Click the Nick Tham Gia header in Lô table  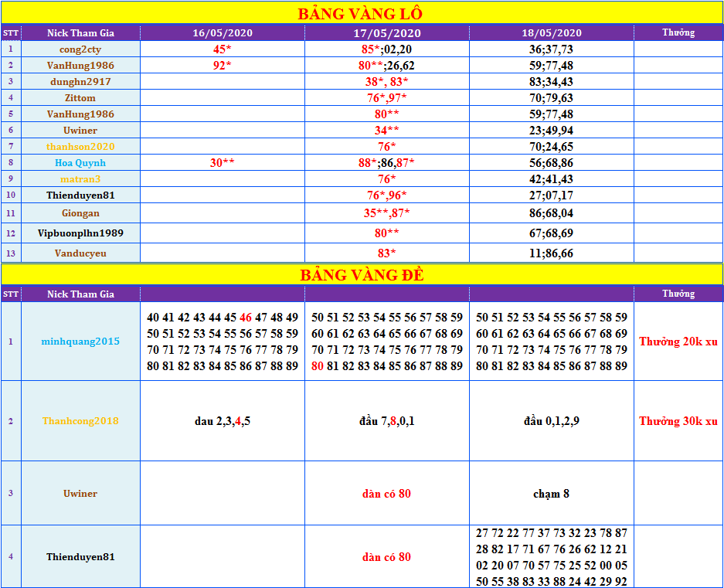[80, 32]
